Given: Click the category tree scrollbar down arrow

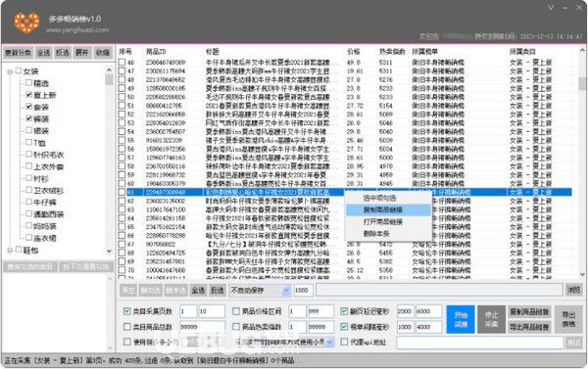Looking at the screenshot, I should [109, 251].
